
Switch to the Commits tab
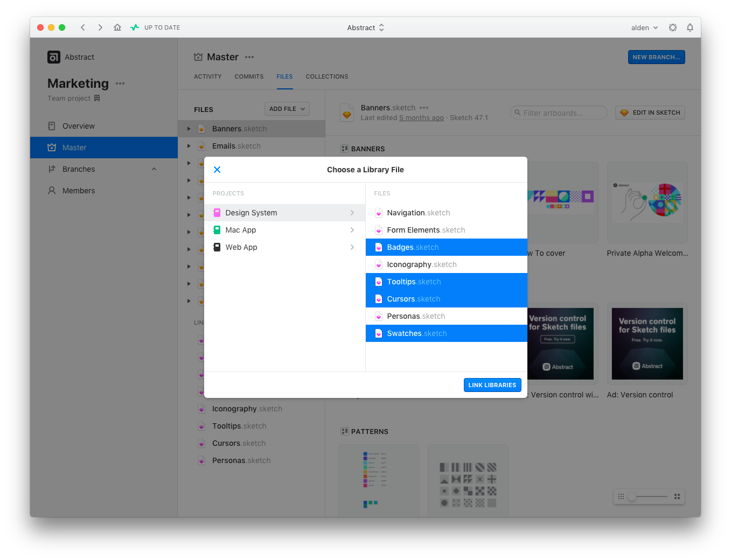[249, 76]
